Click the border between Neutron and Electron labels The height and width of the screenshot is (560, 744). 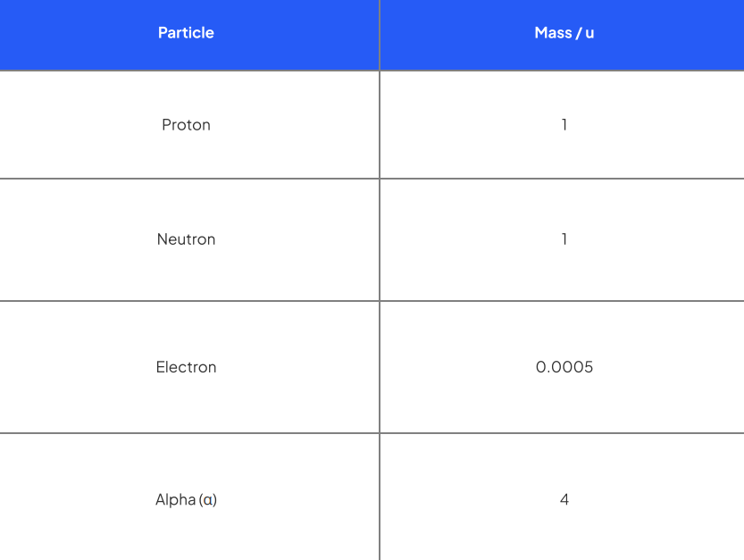click(x=186, y=301)
